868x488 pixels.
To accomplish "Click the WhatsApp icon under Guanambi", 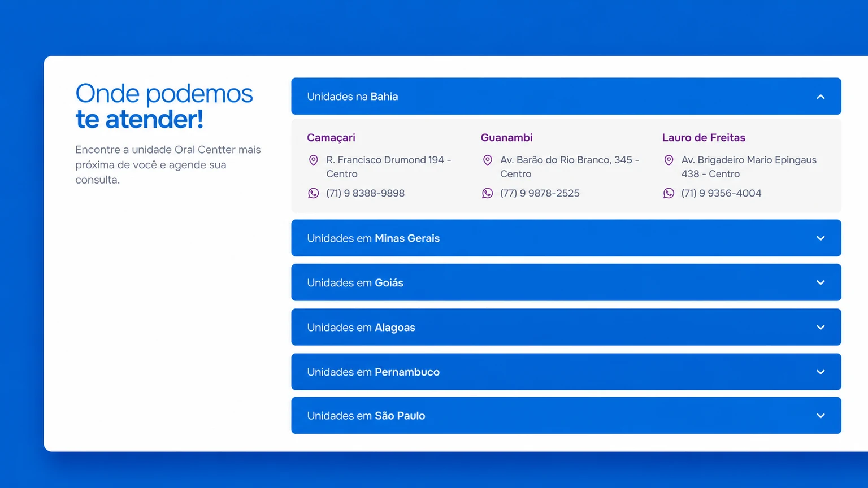I will [x=487, y=193].
